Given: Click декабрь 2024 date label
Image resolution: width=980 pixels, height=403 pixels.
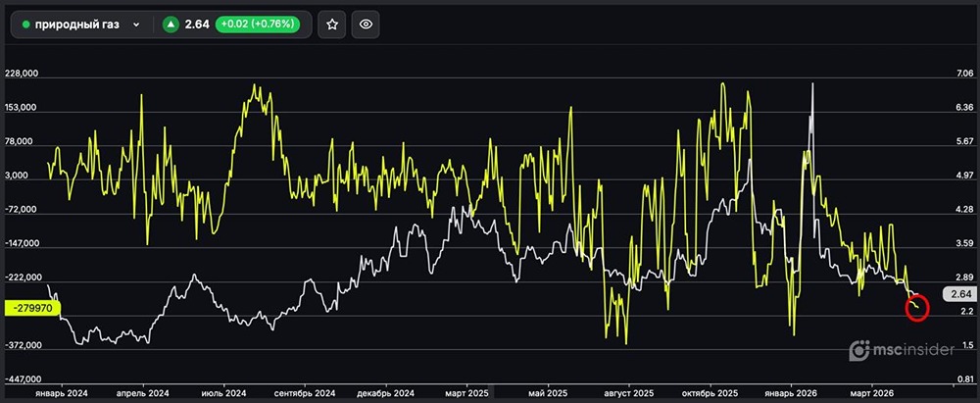Looking at the screenshot, I should pyautogui.click(x=381, y=392).
